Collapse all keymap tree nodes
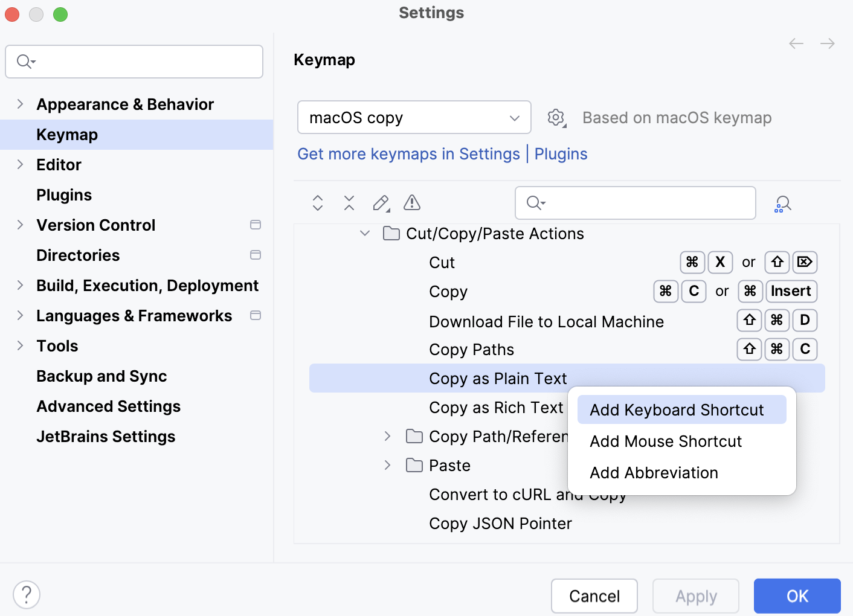Viewport: 853px width, 616px height. point(349,203)
